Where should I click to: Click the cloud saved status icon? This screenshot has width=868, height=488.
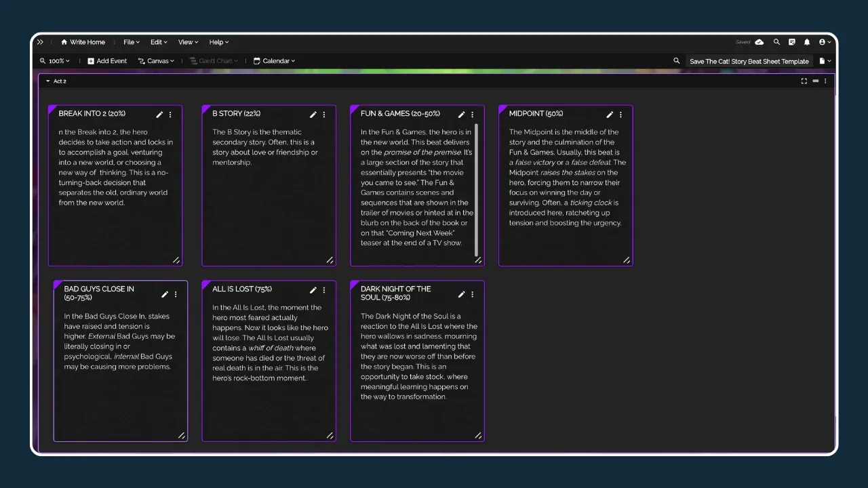759,42
